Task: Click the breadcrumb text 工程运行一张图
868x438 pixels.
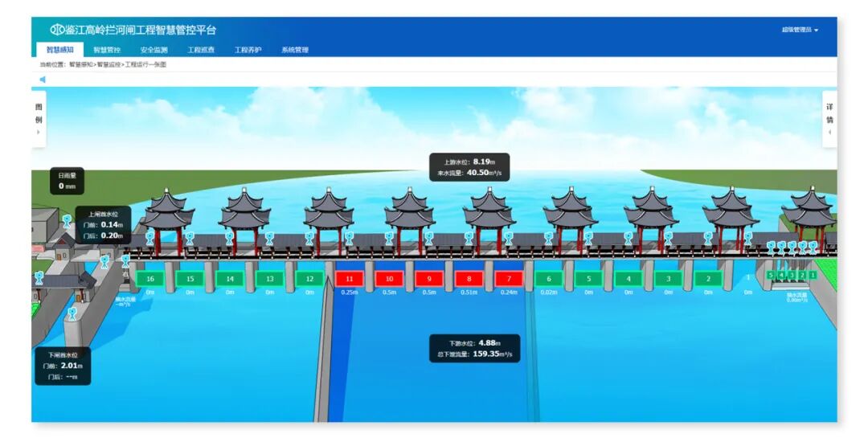Action: tap(145, 65)
